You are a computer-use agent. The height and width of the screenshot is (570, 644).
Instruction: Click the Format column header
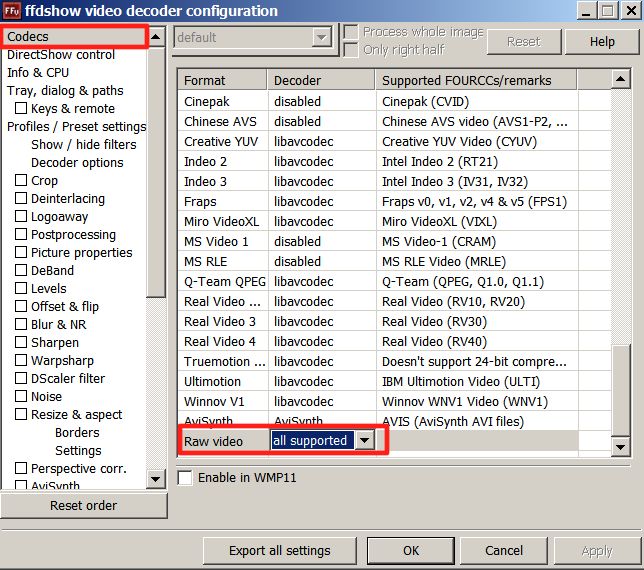point(223,80)
